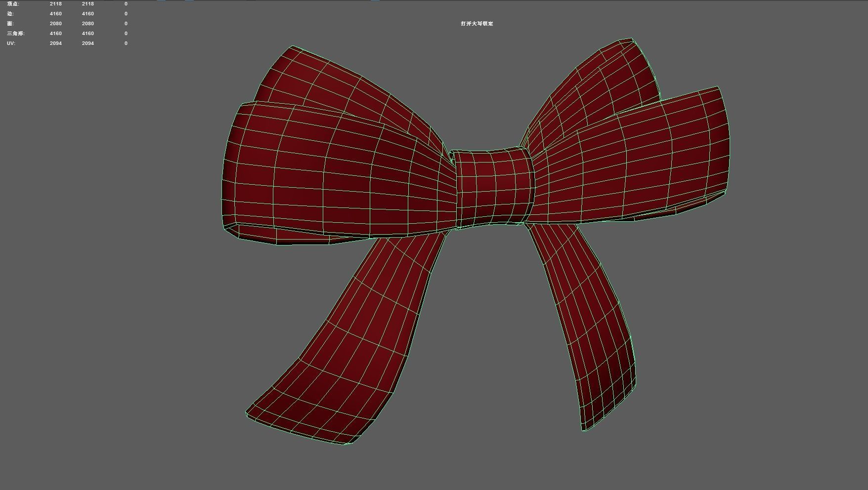Click the 边 edge count label
868x490 pixels.
10,14
